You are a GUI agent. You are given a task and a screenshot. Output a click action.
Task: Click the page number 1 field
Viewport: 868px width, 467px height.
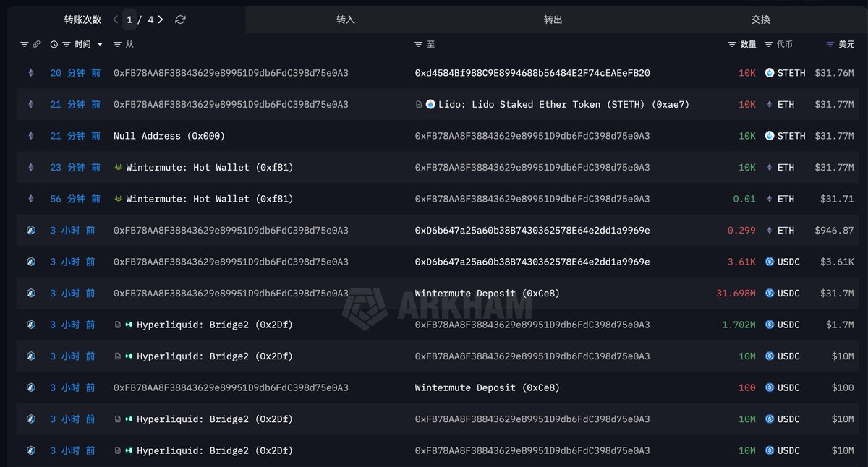click(x=130, y=20)
